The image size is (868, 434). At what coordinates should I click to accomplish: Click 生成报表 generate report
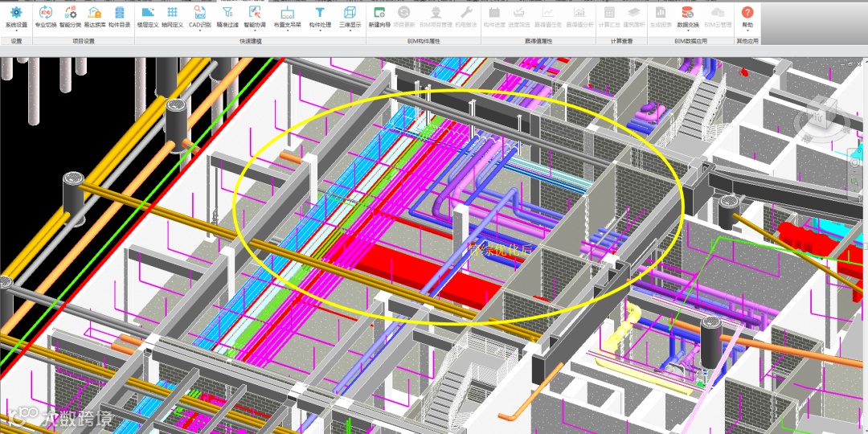click(661, 17)
